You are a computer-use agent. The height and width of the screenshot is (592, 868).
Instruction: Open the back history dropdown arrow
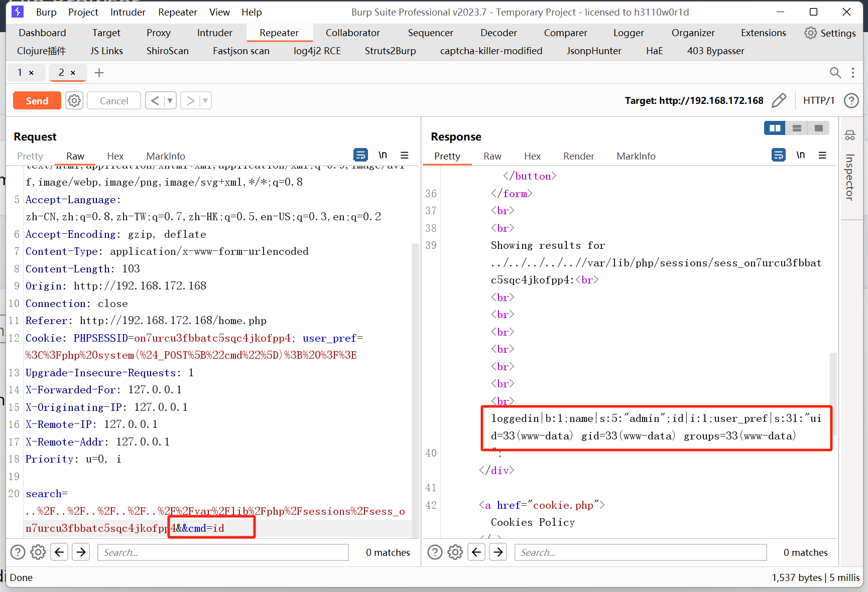click(170, 101)
